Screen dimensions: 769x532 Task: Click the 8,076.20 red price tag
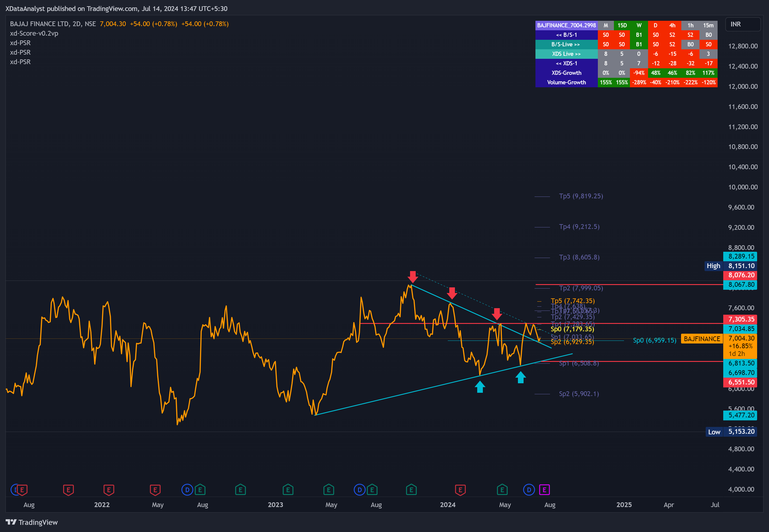click(740, 275)
